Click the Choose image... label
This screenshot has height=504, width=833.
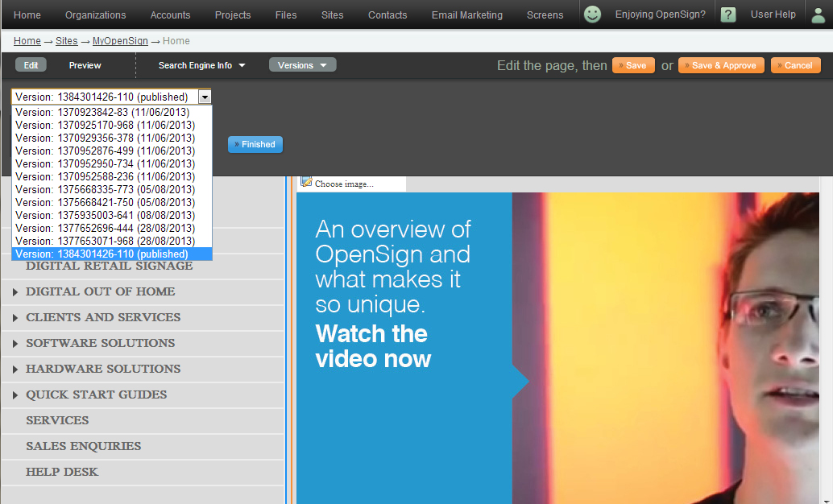(344, 184)
